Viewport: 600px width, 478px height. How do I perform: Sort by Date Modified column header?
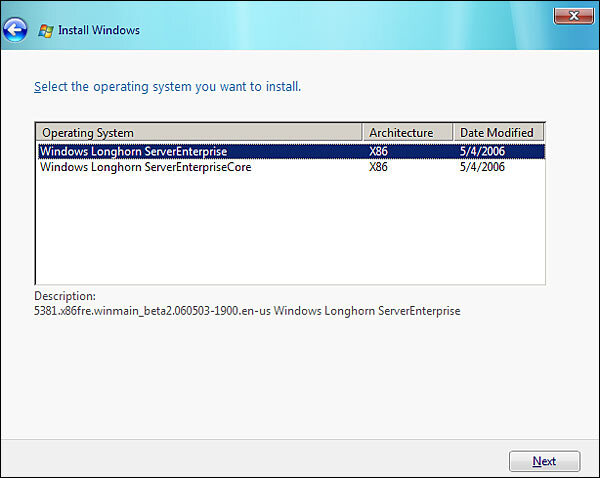(499, 133)
